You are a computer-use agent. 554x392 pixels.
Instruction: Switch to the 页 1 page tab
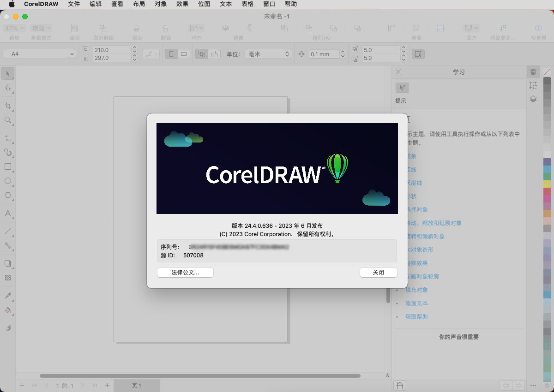[137, 386]
